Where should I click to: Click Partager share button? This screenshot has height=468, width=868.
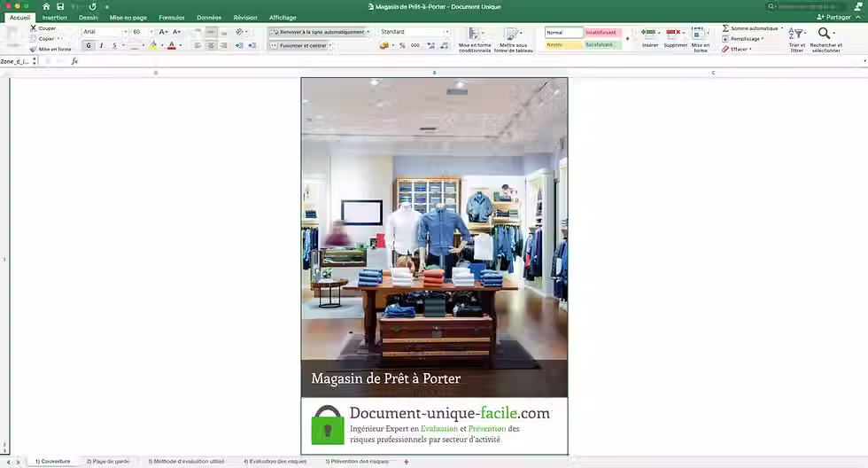point(833,17)
